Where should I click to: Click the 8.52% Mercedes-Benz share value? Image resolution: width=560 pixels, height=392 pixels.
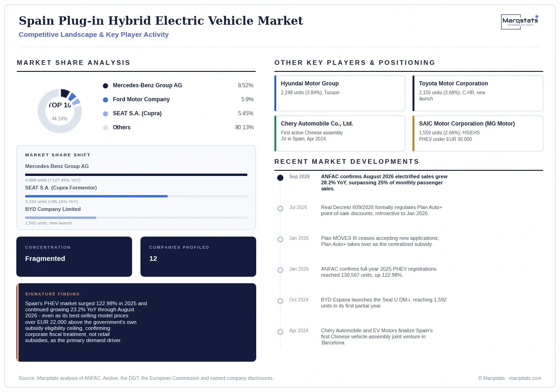[x=245, y=85]
